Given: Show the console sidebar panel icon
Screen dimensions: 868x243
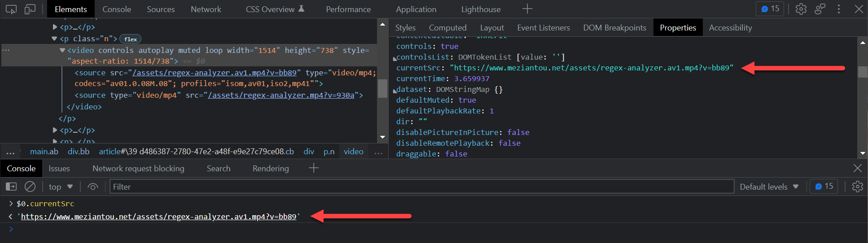Looking at the screenshot, I should pos(11,187).
